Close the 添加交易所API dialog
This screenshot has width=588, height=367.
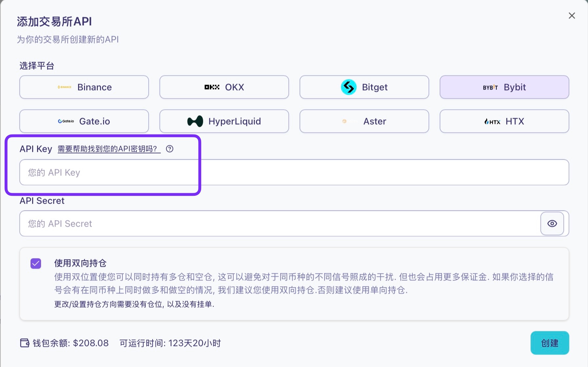pyautogui.click(x=572, y=16)
